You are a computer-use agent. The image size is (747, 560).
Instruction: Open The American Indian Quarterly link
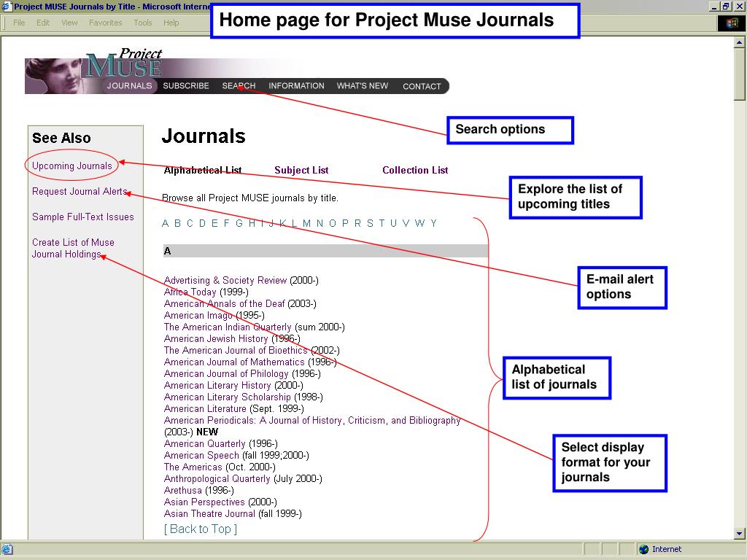pos(228,327)
